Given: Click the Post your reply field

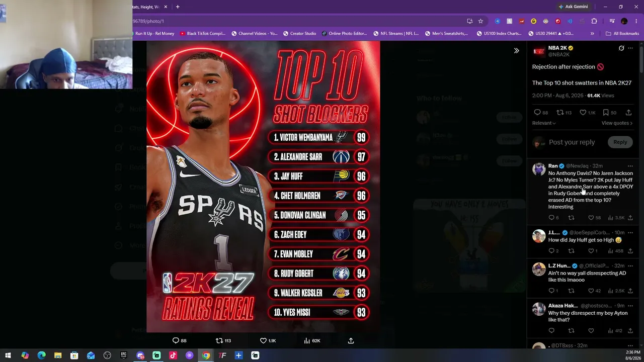Looking at the screenshot, I should (x=572, y=142).
